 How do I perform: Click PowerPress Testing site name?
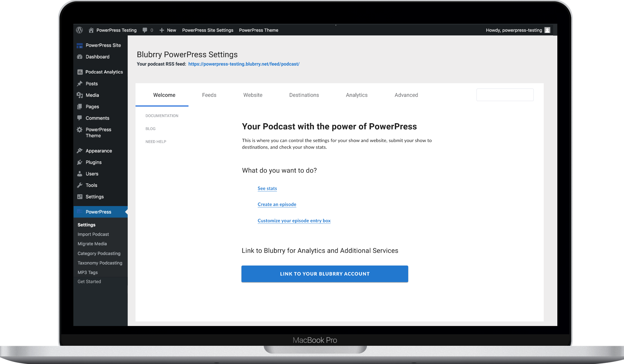point(116,30)
